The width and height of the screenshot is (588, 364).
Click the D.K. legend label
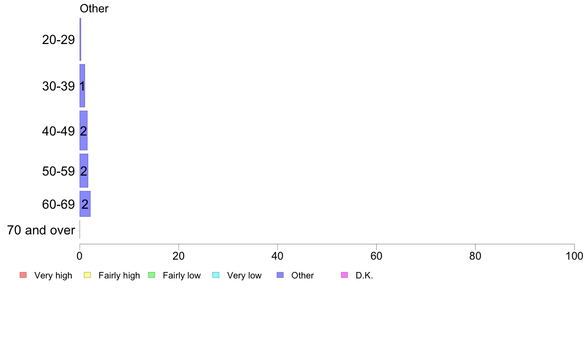(x=364, y=275)
